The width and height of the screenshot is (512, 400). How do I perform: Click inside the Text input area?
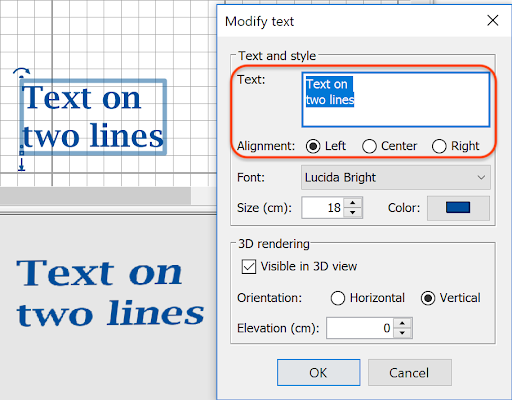coord(396,100)
